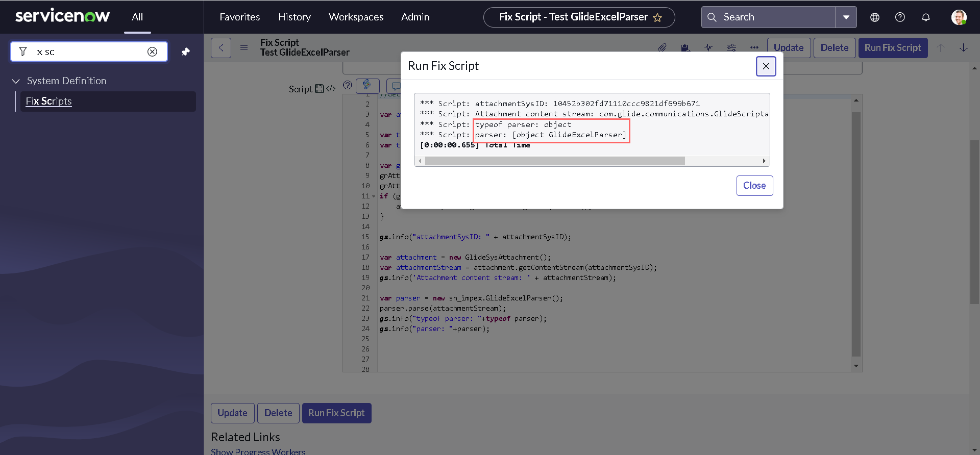Click code line 21 with sn_impex.GlideExcelParser
The image size is (980, 455).
coord(471,298)
